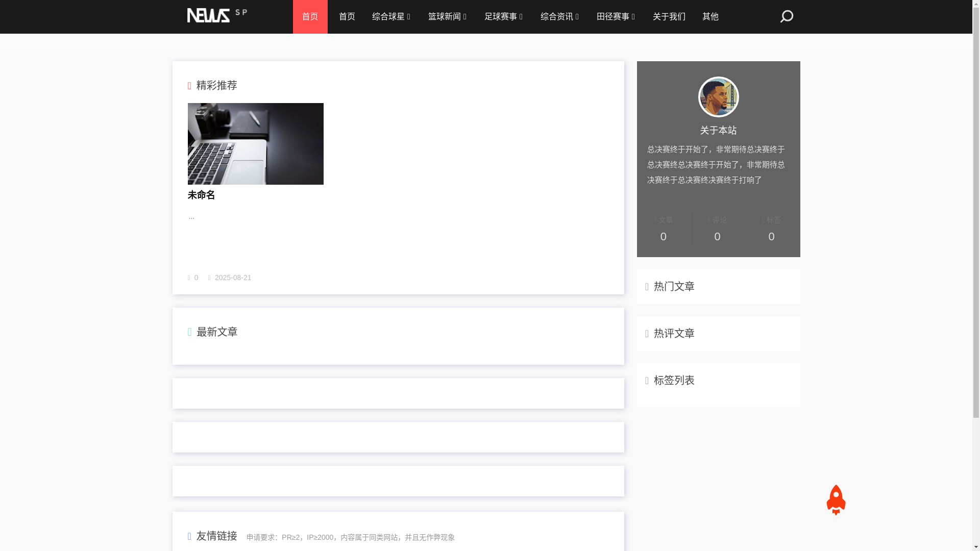
Task: Expand the 综合资讯 dropdown menu
Action: [x=560, y=17]
